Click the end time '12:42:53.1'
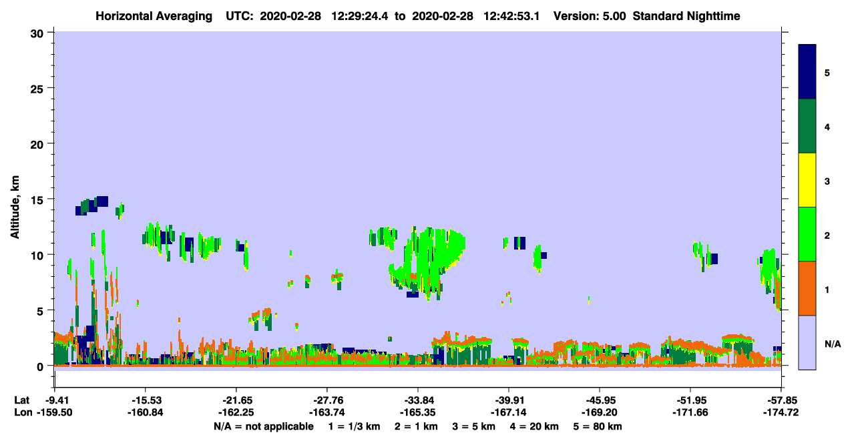This screenshot has height=445, width=868. click(513, 15)
